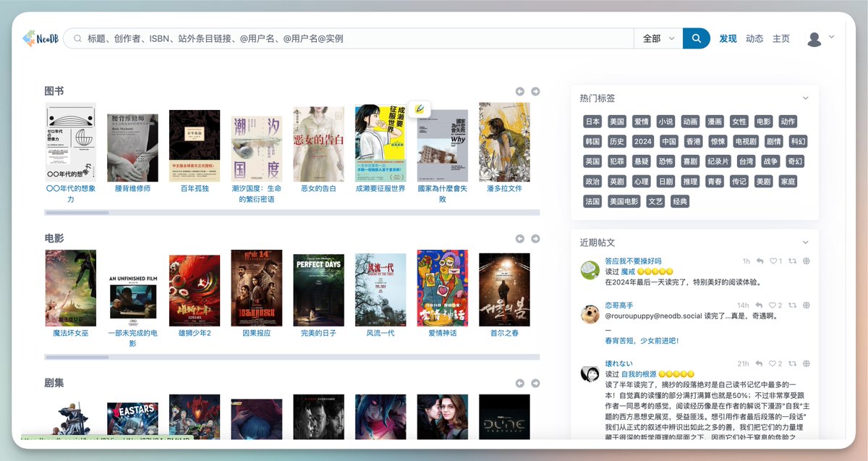The width and height of the screenshot is (868, 461).
Task: Expand the chevron beside the user avatar
Action: [x=831, y=36]
